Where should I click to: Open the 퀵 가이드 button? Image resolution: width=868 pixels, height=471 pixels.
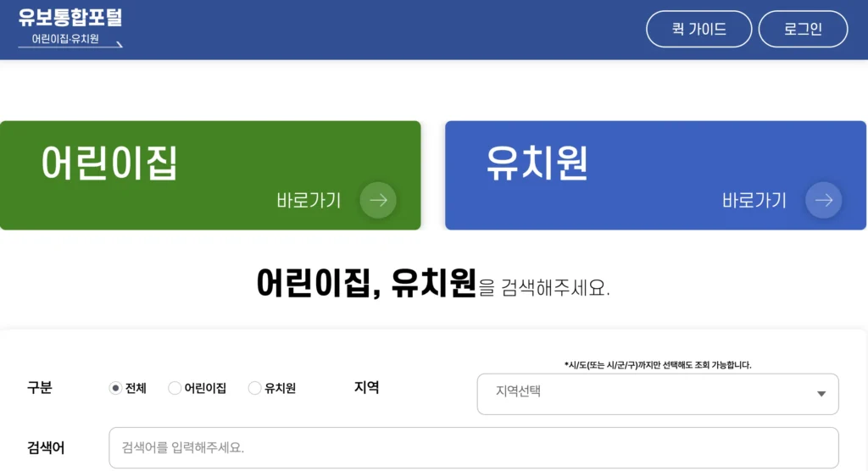click(x=698, y=29)
